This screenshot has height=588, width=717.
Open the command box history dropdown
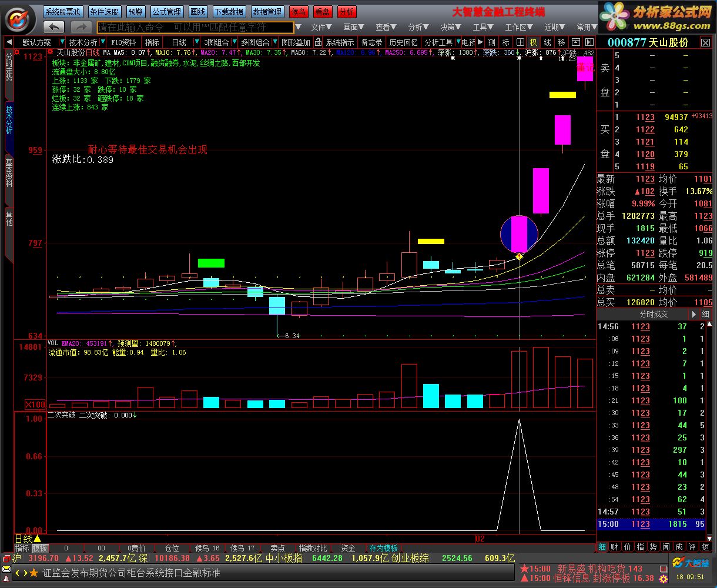(299, 27)
